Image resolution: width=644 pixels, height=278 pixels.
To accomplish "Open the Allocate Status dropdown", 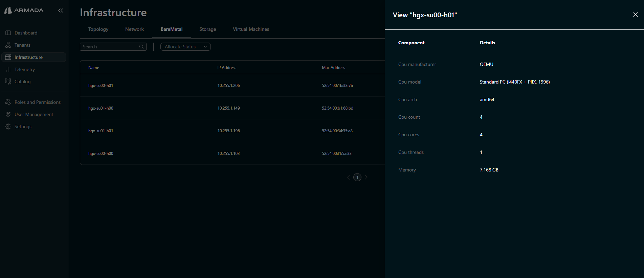I will click(185, 47).
